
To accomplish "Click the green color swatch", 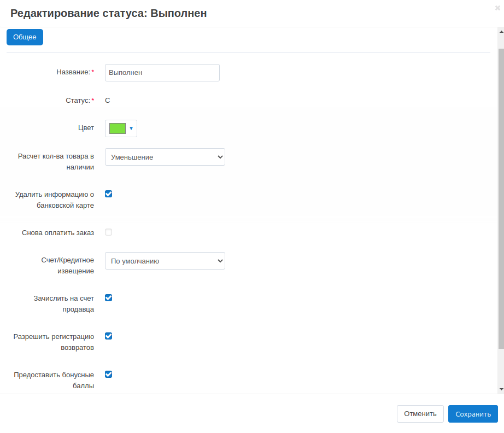I will (x=118, y=128).
